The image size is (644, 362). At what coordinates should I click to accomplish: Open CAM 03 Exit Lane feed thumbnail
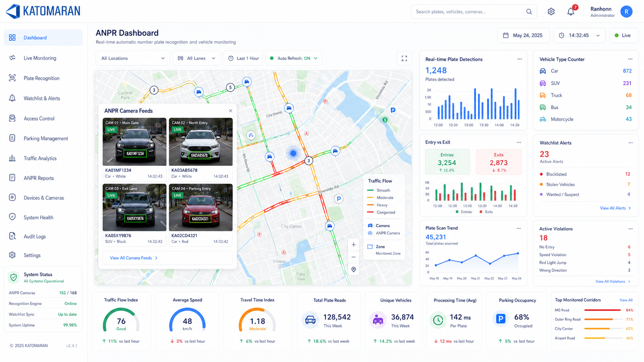[134, 207]
